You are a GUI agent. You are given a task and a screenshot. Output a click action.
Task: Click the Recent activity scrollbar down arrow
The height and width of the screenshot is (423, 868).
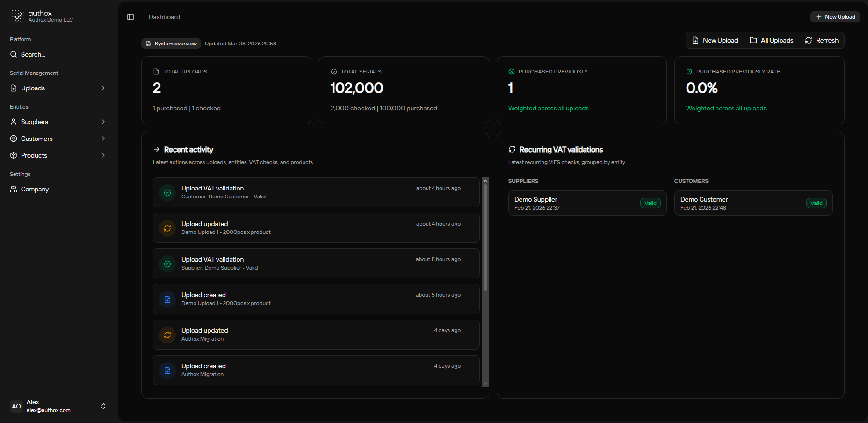pyautogui.click(x=485, y=384)
